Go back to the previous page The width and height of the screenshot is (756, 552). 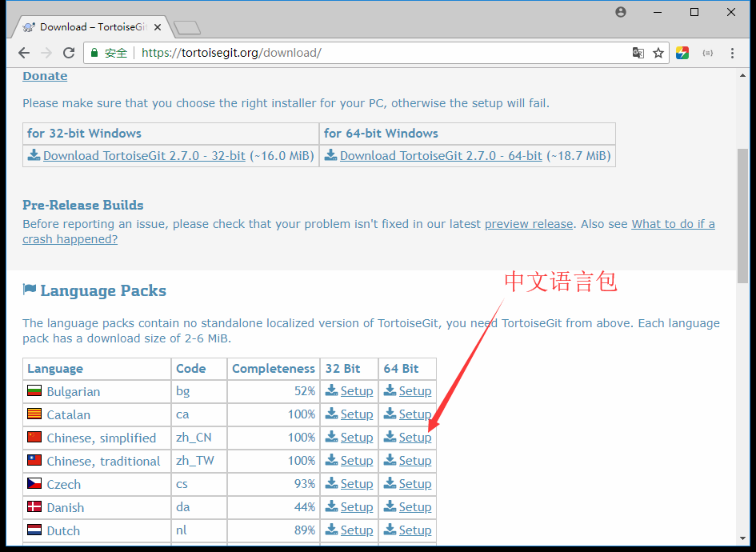[24, 53]
